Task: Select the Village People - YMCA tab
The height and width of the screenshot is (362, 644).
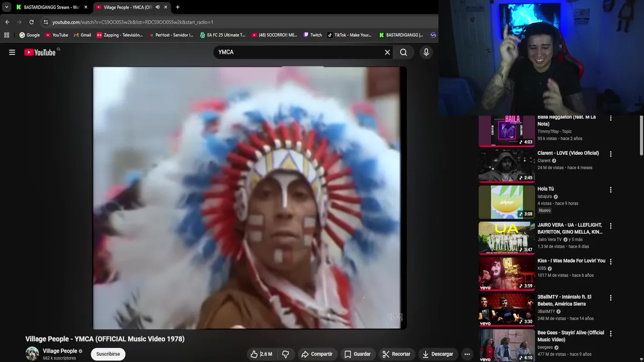Action: [x=128, y=7]
